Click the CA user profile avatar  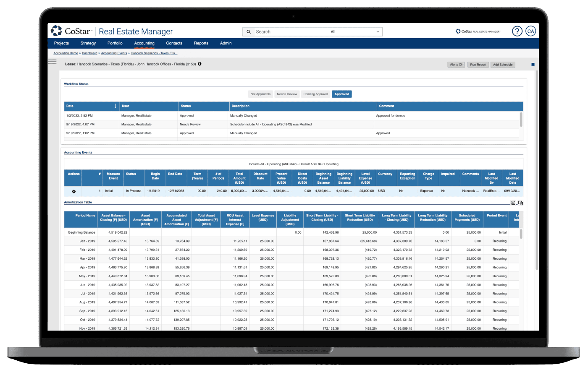[x=530, y=31]
